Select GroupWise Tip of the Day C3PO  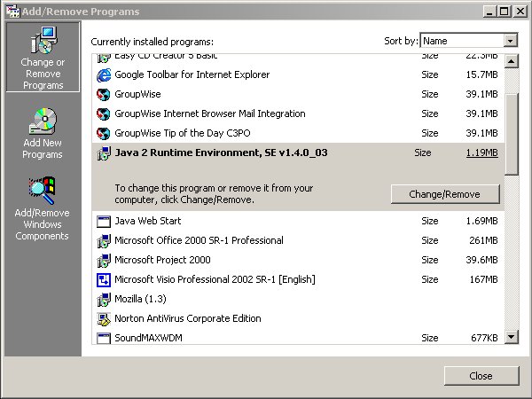tap(182, 133)
